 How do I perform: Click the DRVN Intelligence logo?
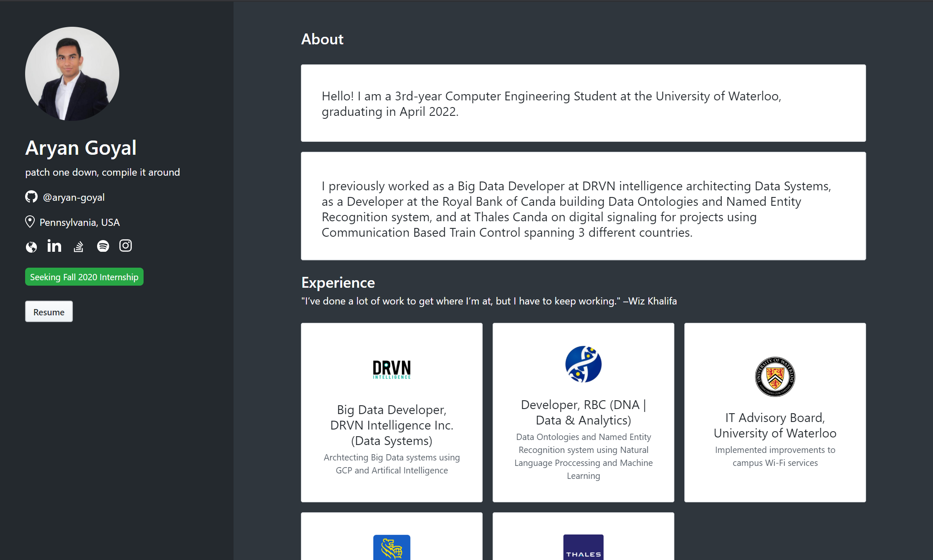[391, 369]
